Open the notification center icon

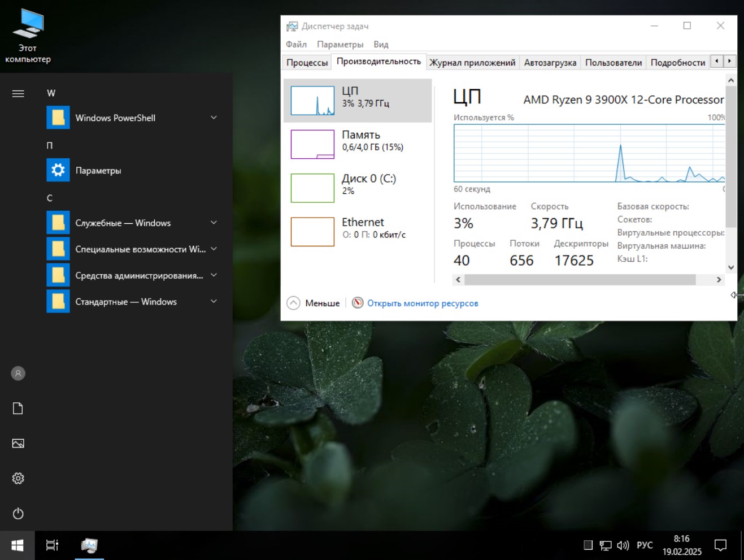point(720,545)
